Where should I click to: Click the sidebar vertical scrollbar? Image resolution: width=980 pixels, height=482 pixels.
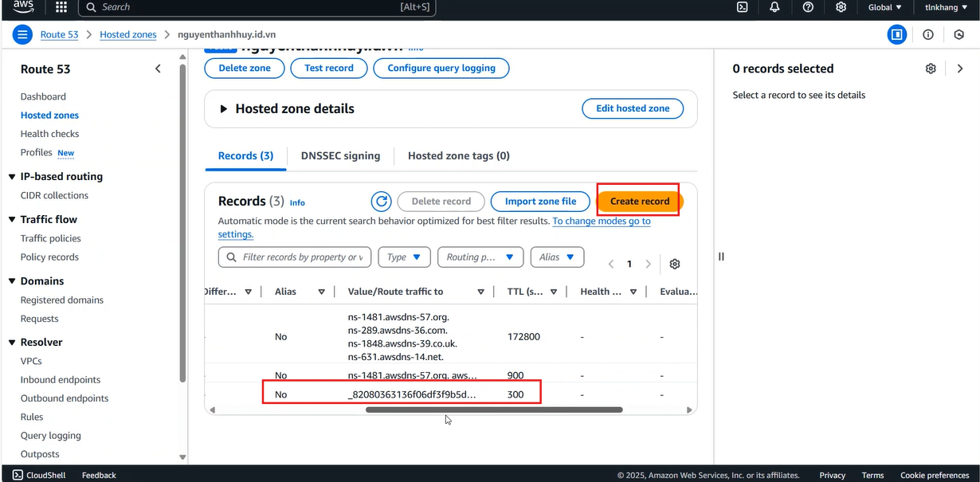tap(182, 223)
